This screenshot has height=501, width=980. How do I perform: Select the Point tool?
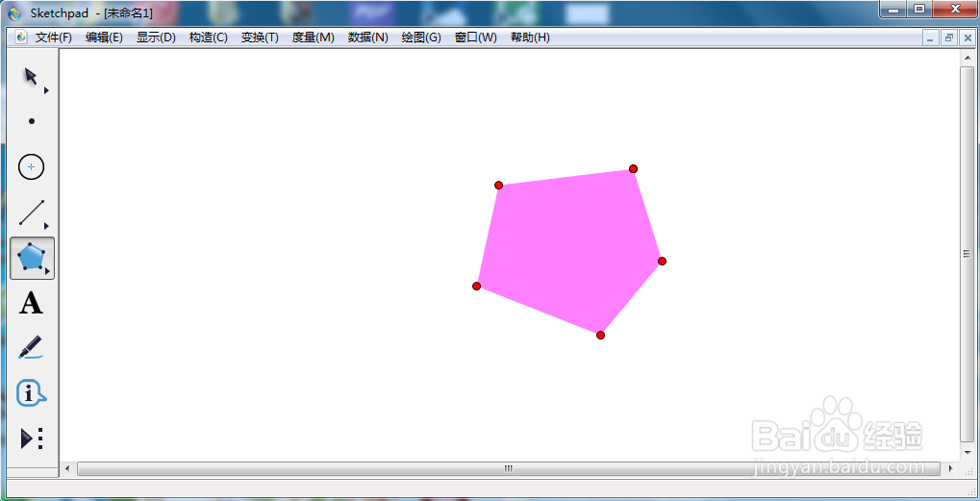pyautogui.click(x=32, y=121)
